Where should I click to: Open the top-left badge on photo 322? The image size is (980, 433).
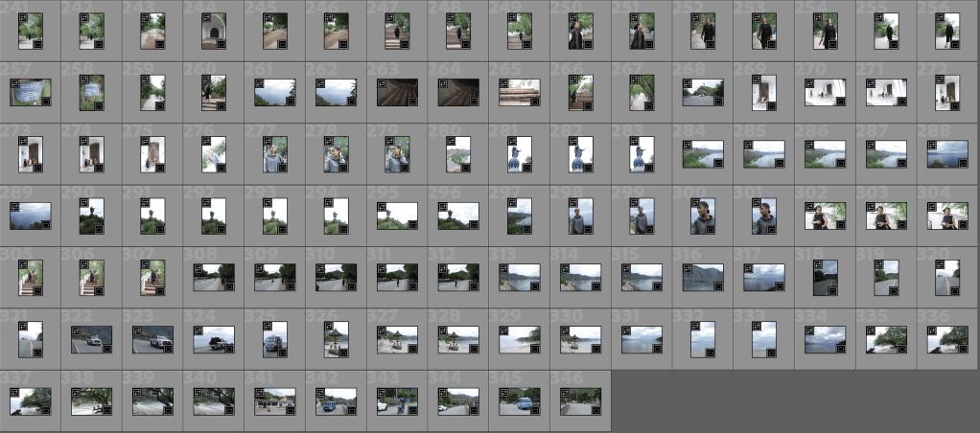[76, 330]
